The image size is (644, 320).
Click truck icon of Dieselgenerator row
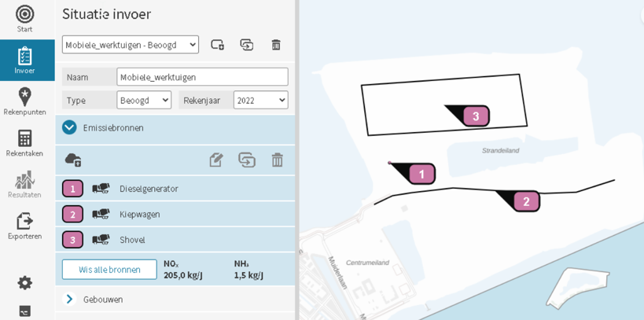(101, 189)
